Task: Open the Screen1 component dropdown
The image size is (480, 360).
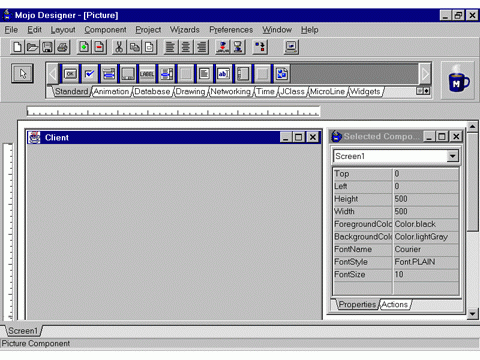Action: 452,156
